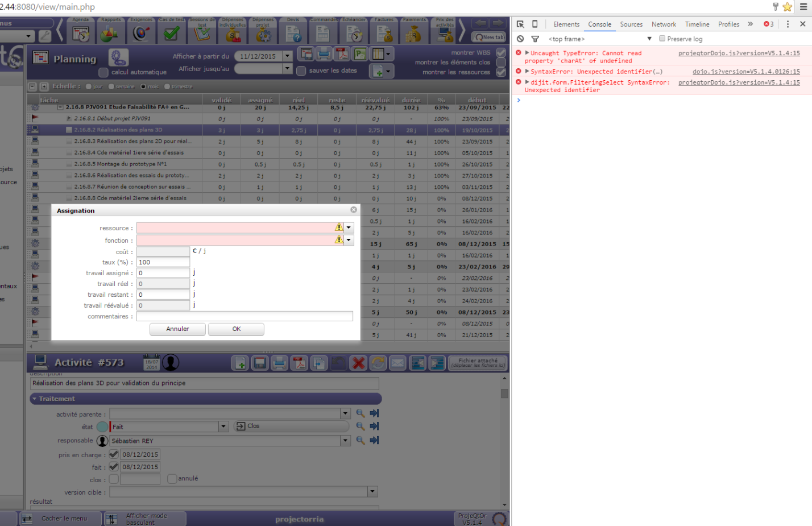The image size is (812, 526).
Task: Select the trimestre scale radio button
Action: click(167, 86)
